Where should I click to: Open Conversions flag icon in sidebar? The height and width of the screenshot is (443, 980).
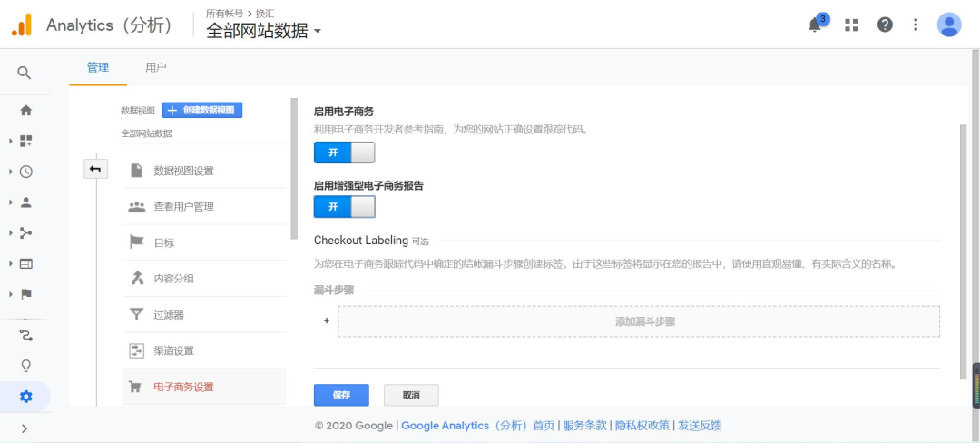[25, 294]
